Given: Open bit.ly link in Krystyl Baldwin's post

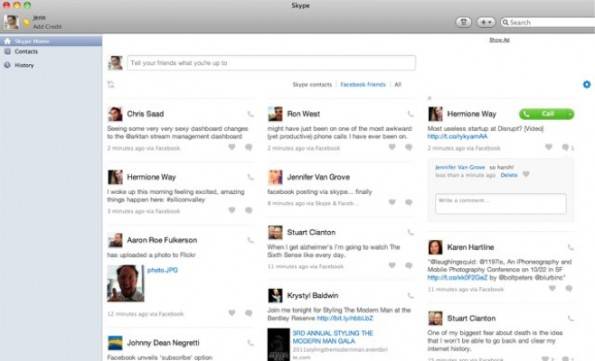Looking at the screenshot, I should (345, 318).
